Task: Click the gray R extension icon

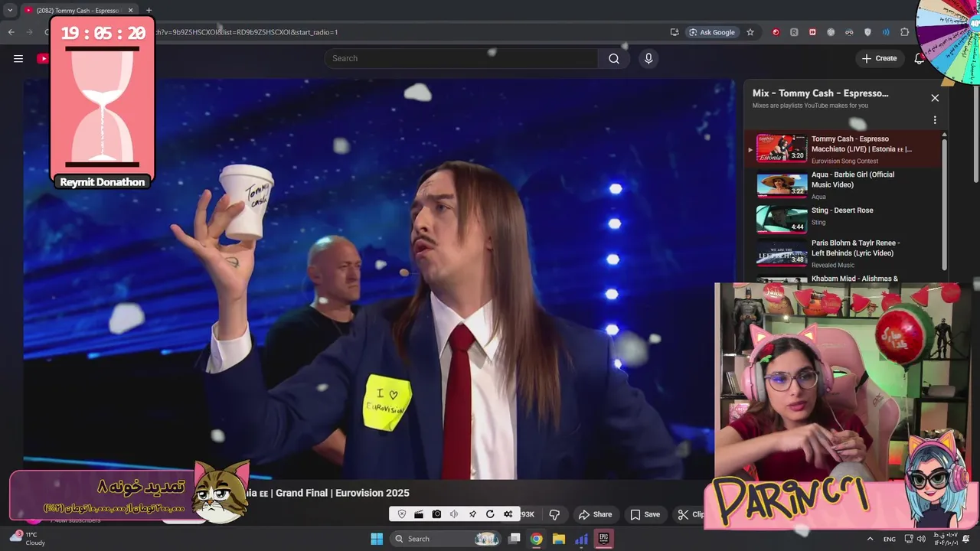Action: coord(794,32)
